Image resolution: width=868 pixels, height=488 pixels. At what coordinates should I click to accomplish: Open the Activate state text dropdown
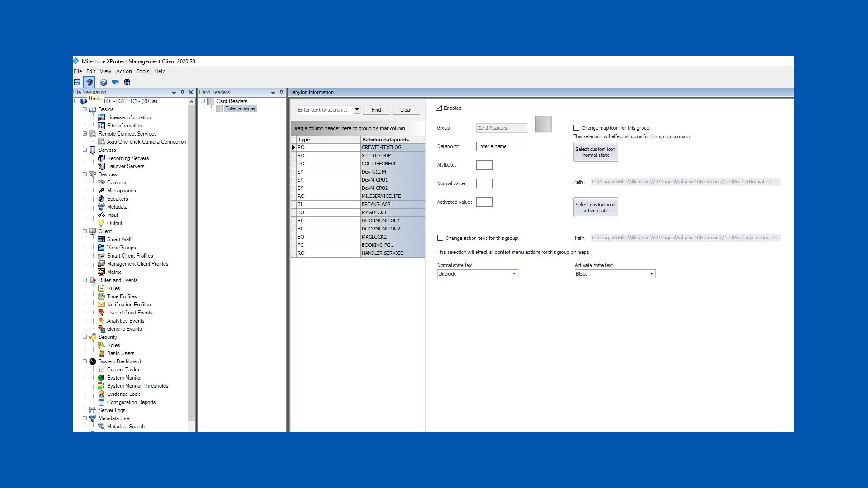[x=651, y=274]
